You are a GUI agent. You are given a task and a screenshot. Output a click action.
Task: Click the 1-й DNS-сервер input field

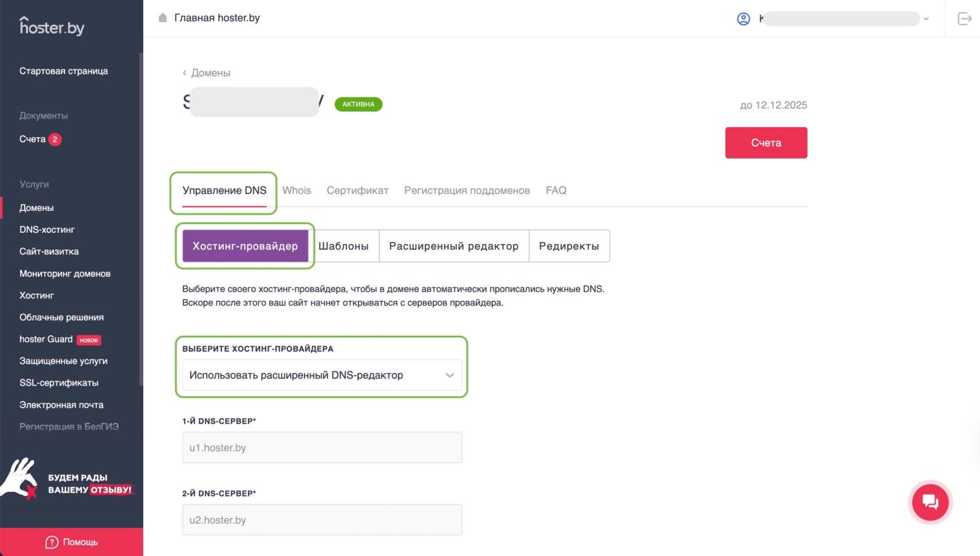coord(322,448)
